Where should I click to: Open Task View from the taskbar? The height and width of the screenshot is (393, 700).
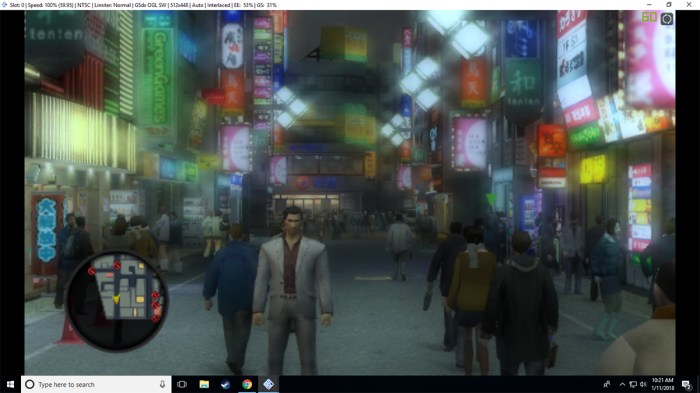coord(182,384)
